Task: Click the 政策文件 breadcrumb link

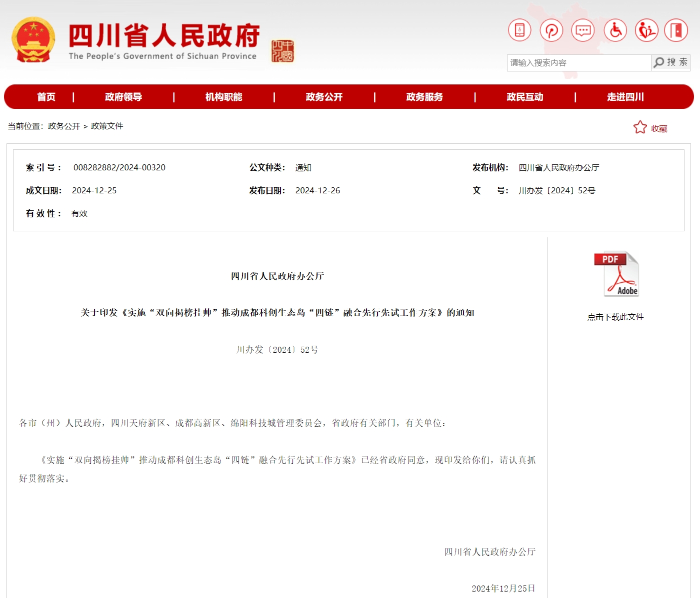Action: pyautogui.click(x=107, y=126)
